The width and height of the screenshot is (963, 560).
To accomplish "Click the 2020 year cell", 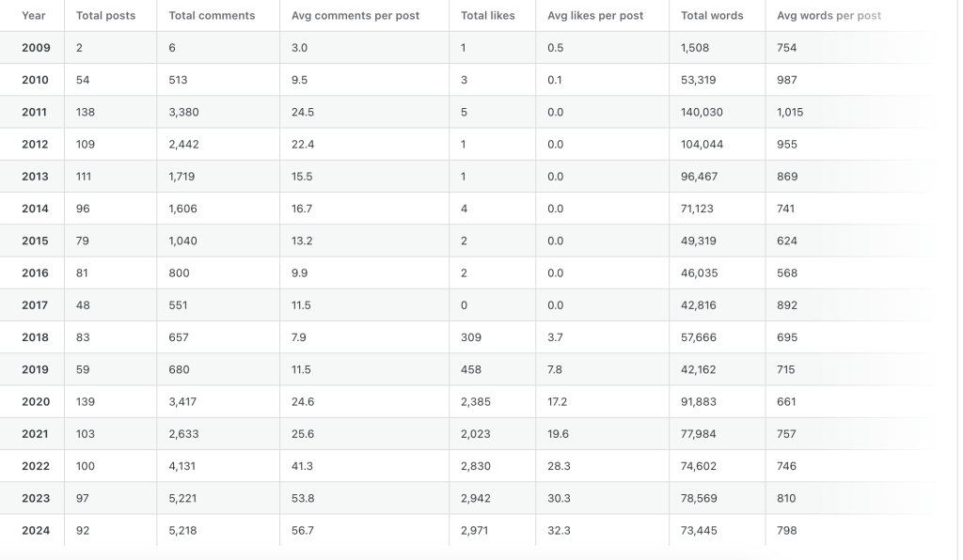I will [36, 402].
